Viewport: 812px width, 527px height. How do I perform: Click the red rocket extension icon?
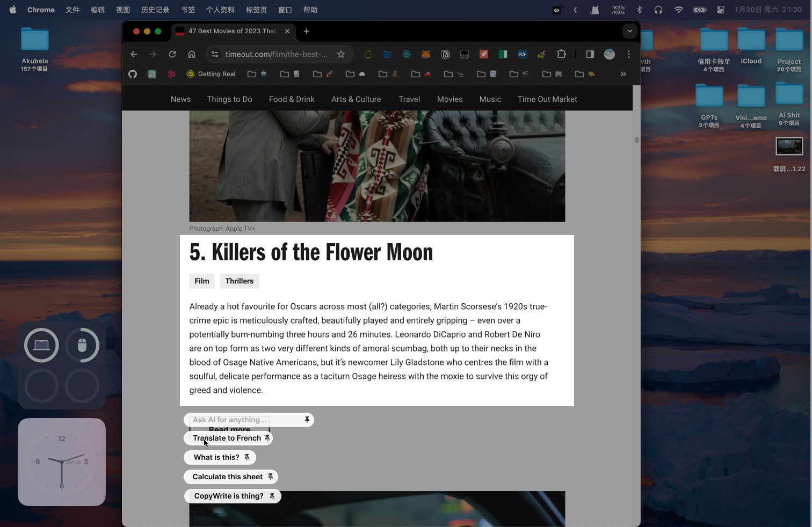[484, 54]
